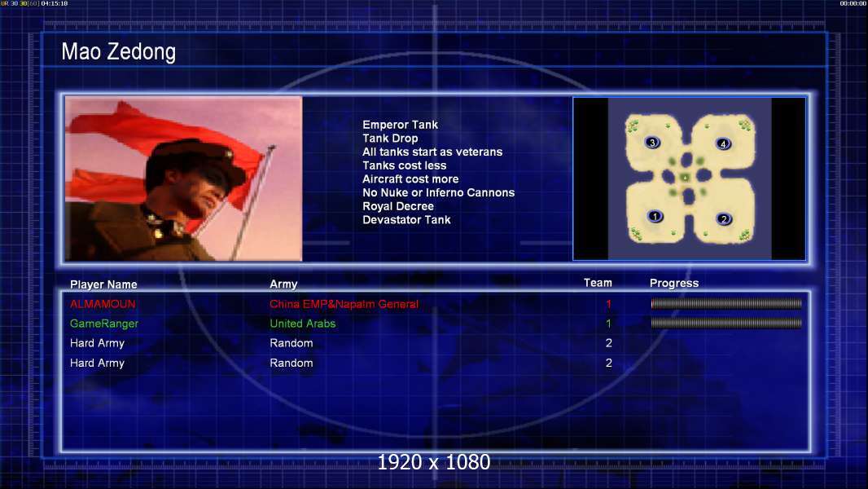Image resolution: width=868 pixels, height=489 pixels.
Task: Click start position 2 marker on minimap
Action: (x=724, y=218)
